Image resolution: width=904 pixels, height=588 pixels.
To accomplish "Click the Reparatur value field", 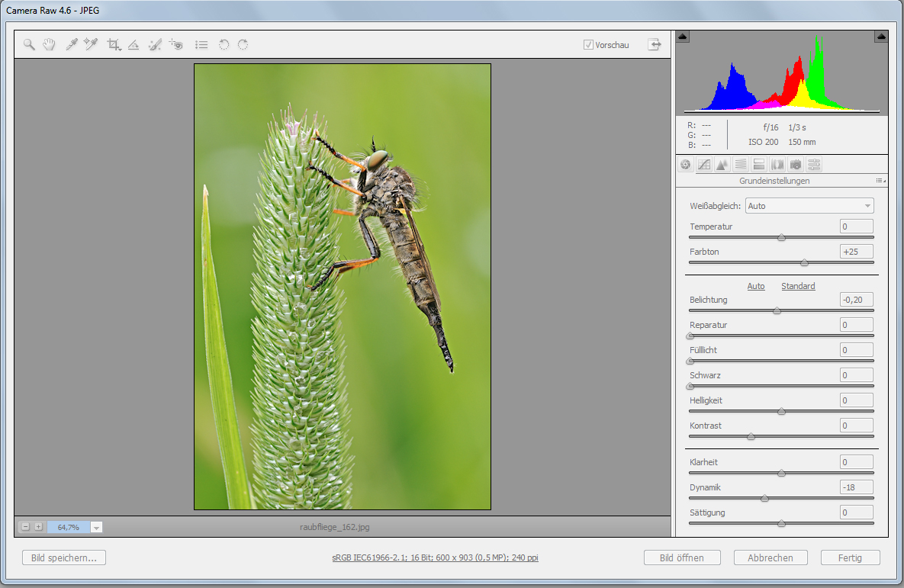I will tap(856, 325).
